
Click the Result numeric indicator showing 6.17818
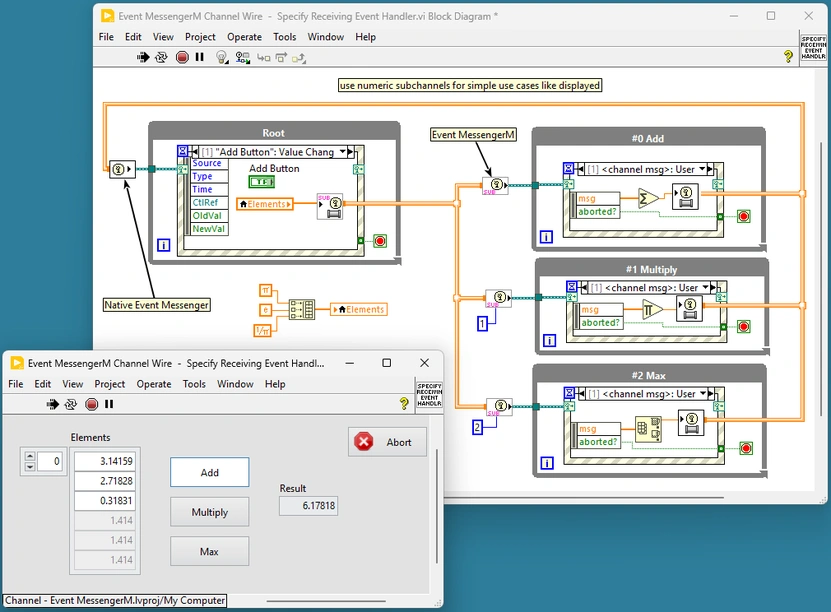307,506
